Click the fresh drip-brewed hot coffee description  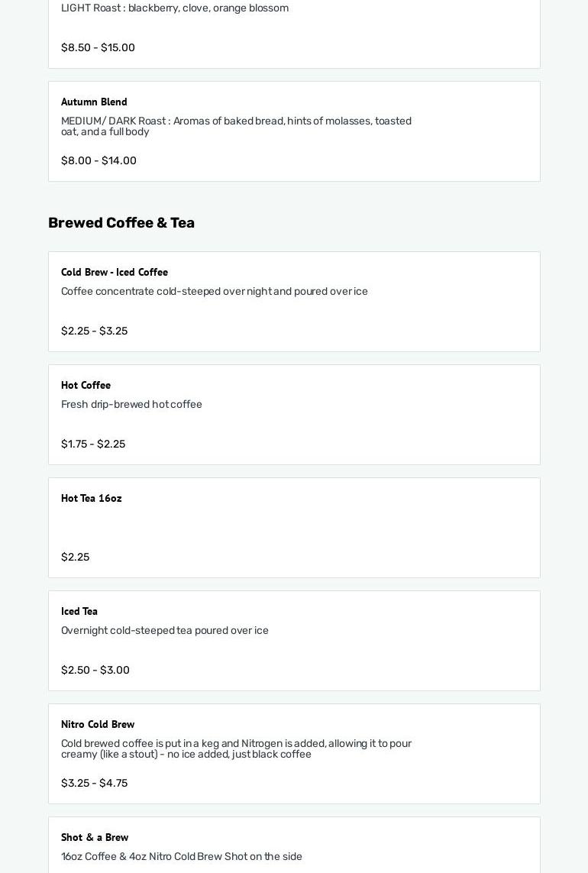point(131,405)
